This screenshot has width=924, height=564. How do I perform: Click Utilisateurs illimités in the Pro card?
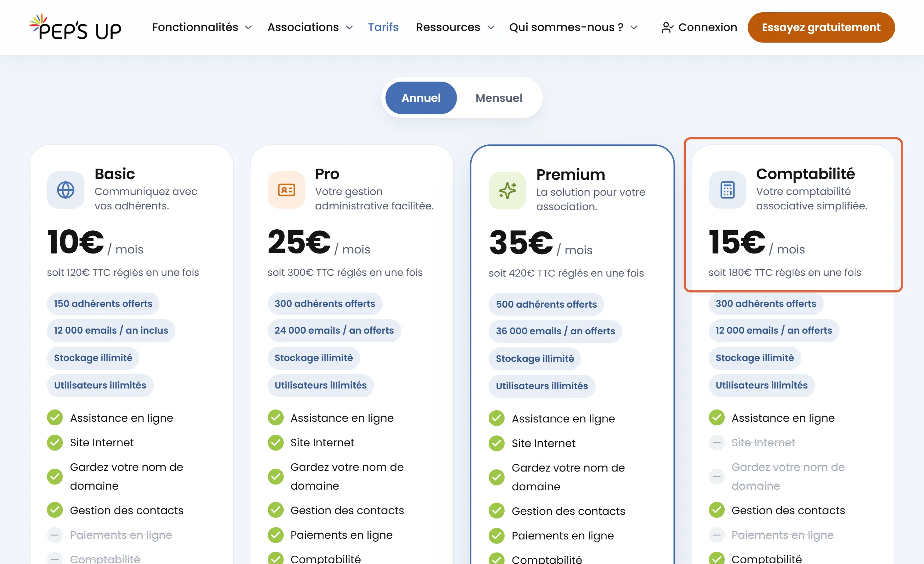click(x=320, y=385)
